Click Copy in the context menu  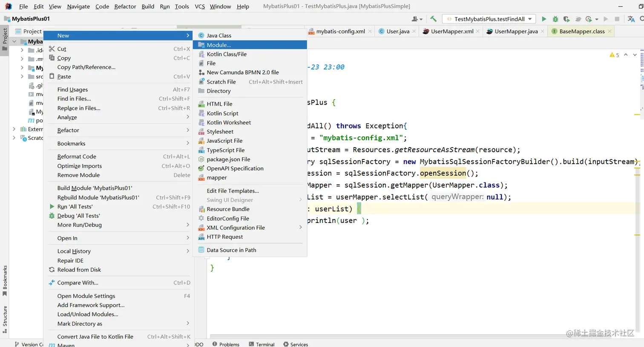click(x=119, y=58)
